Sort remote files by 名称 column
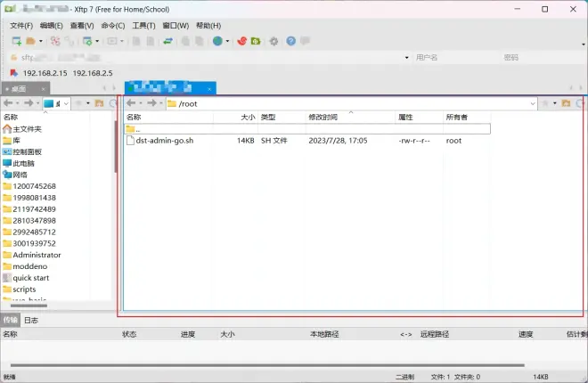 pos(168,118)
